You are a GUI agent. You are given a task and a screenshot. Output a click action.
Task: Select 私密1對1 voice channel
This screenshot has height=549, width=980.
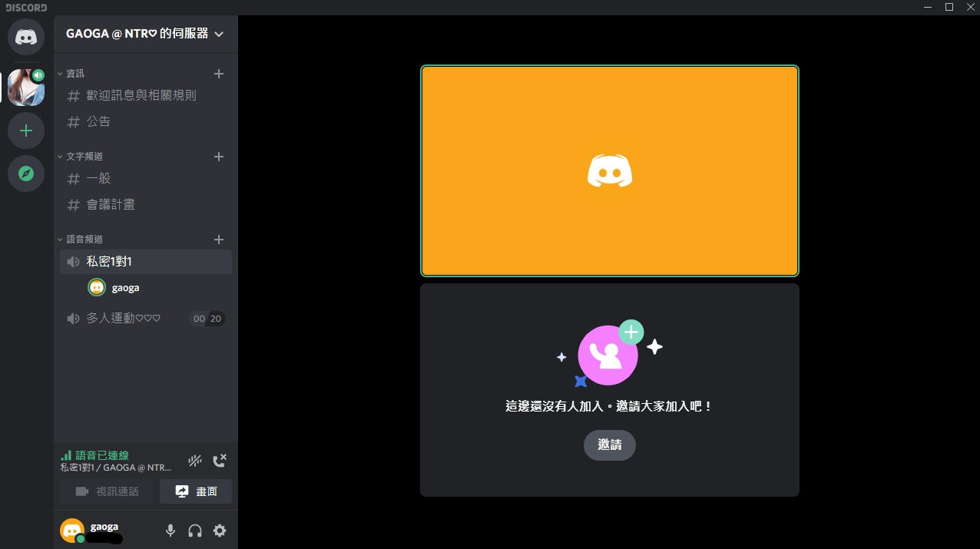pos(146,262)
